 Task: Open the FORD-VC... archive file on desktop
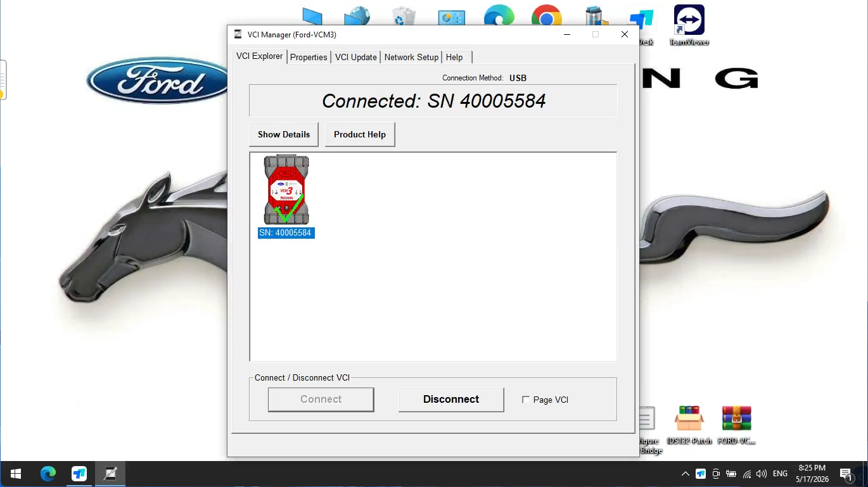coord(736,425)
